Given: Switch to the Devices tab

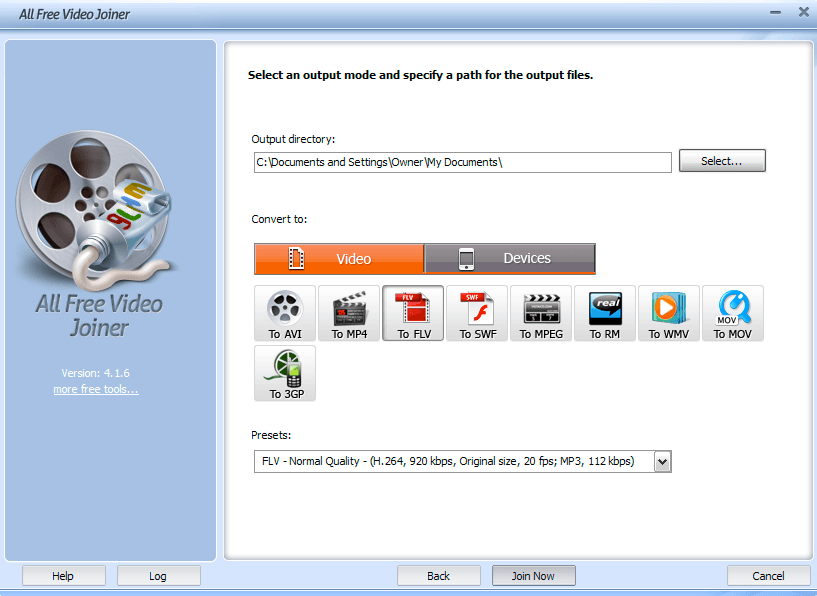Looking at the screenshot, I should tap(509, 258).
